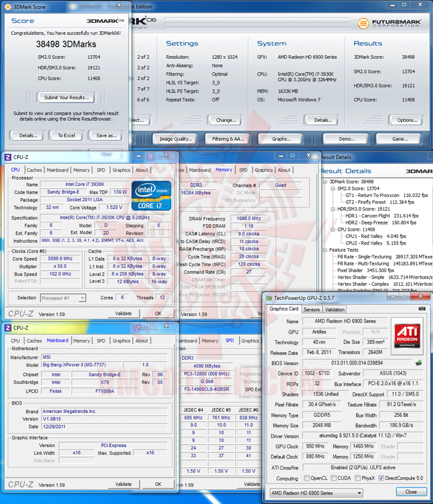Click the 38498 3DMarks score text

tap(66, 44)
